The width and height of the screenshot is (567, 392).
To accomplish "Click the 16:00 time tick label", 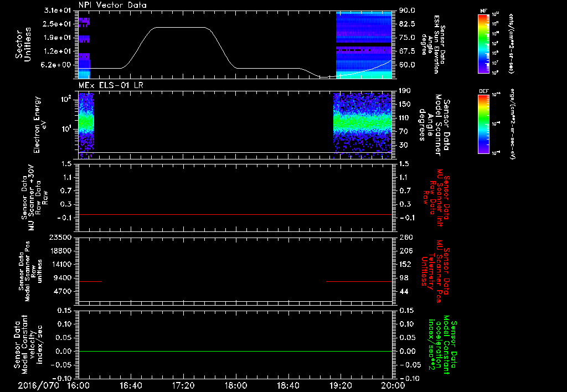I will (79, 385).
